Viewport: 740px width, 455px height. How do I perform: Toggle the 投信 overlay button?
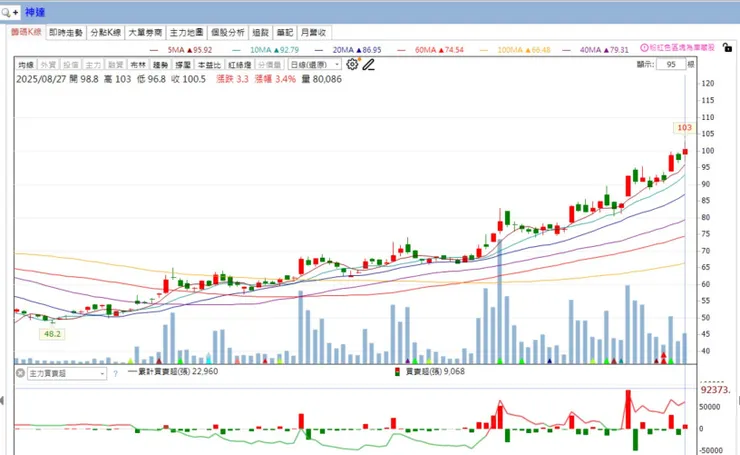click(71, 65)
